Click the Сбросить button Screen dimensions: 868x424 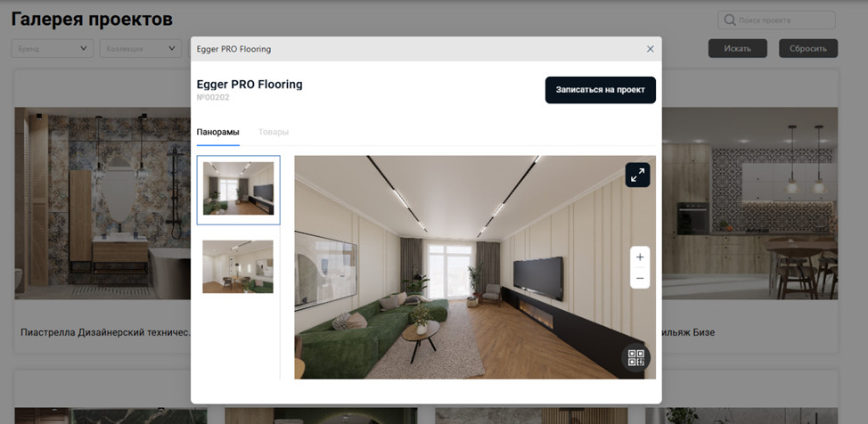(x=808, y=48)
